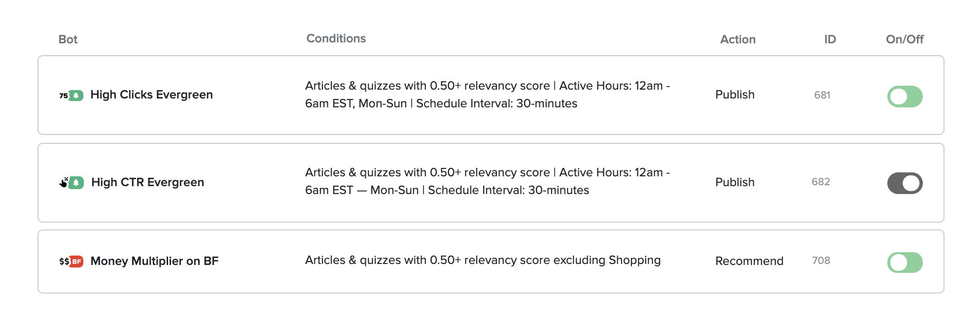Toggle the Money Multiplier on BF switch
The image size is (980, 328).
905,262
